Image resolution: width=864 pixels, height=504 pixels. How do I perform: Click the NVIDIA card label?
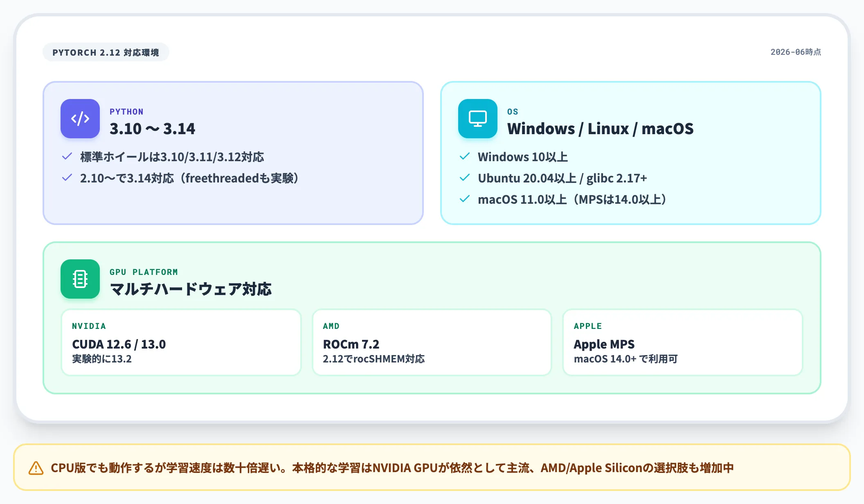89,326
